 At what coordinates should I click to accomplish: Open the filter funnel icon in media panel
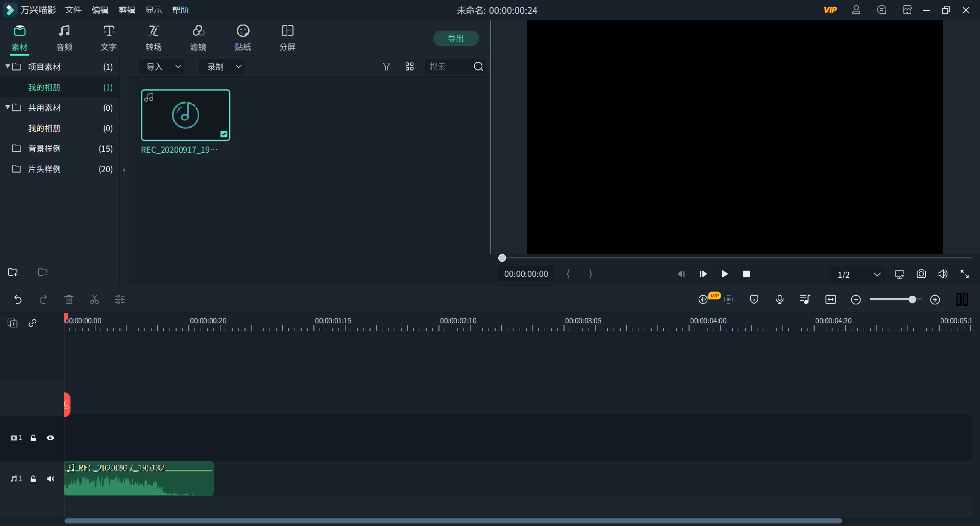click(386, 67)
